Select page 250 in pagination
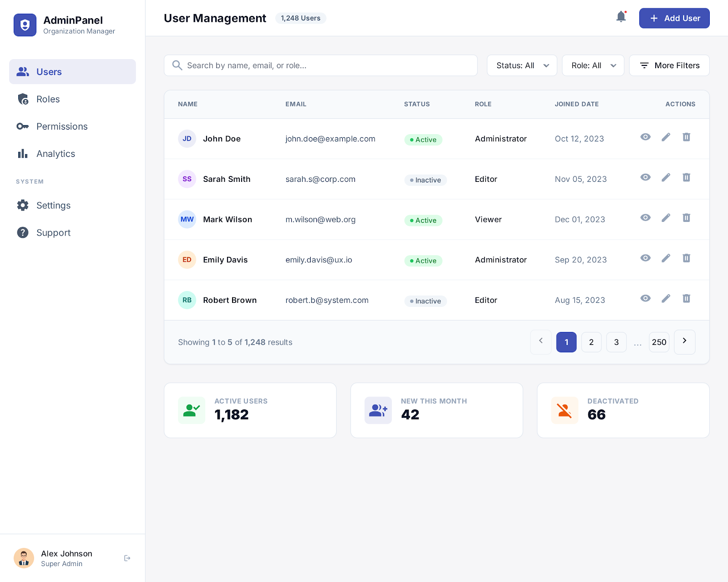Image resolution: width=728 pixels, height=582 pixels. coord(659,342)
